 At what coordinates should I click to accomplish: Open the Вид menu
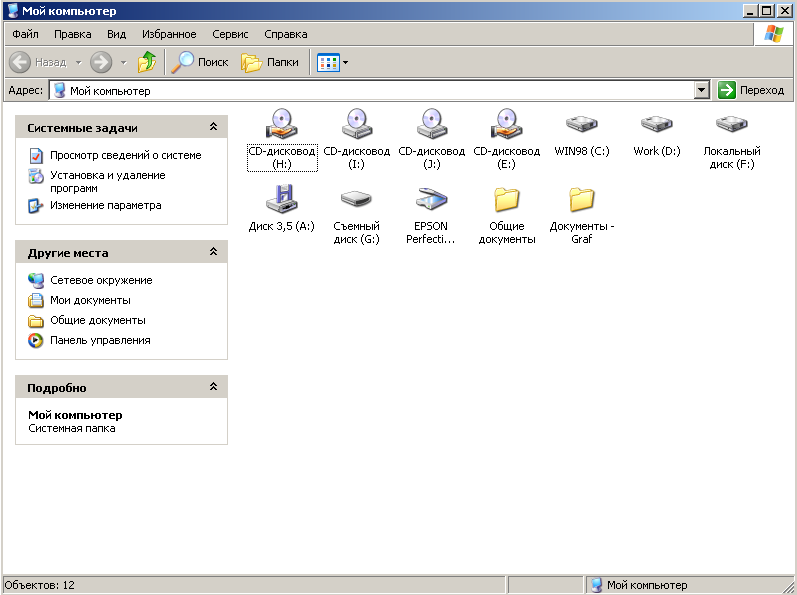116,34
